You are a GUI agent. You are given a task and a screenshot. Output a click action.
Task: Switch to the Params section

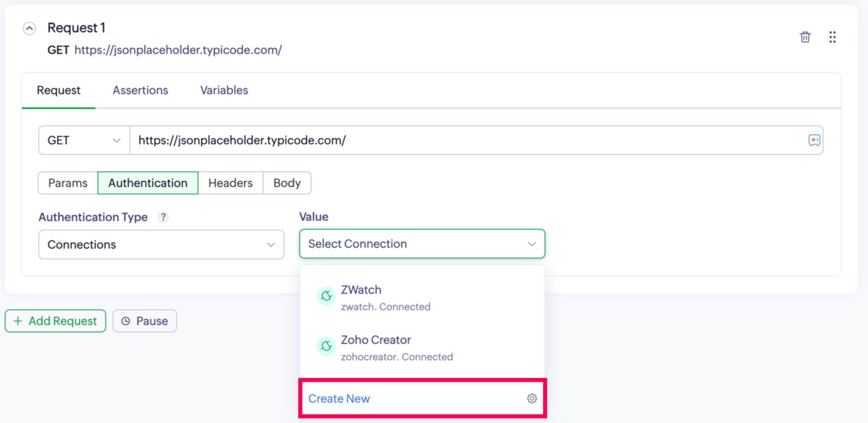(x=68, y=183)
